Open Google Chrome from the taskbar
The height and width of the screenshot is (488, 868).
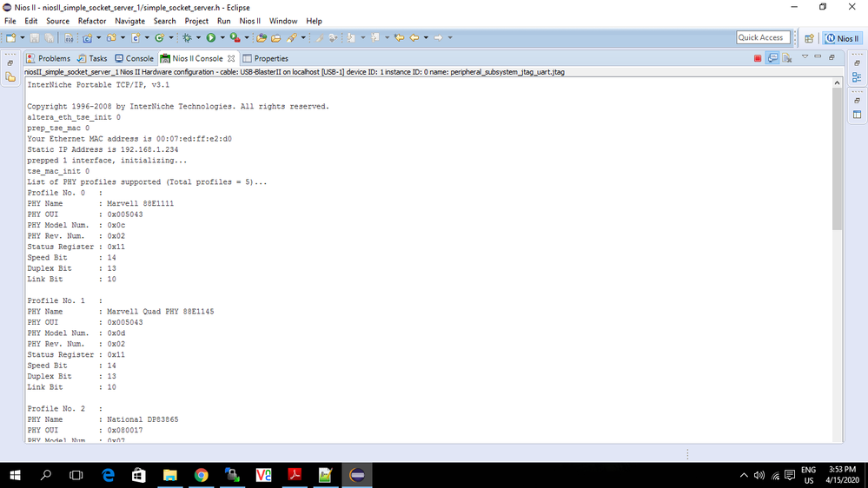(x=201, y=475)
